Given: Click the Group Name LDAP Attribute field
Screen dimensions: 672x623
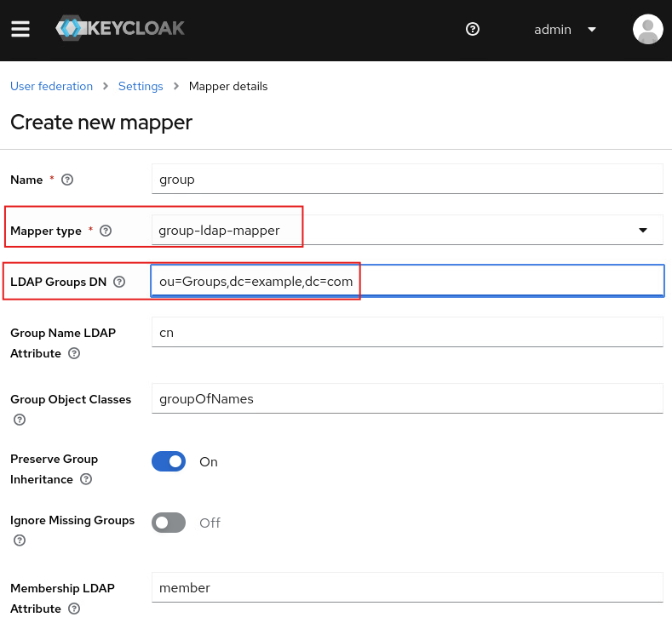Looking at the screenshot, I should tap(407, 332).
